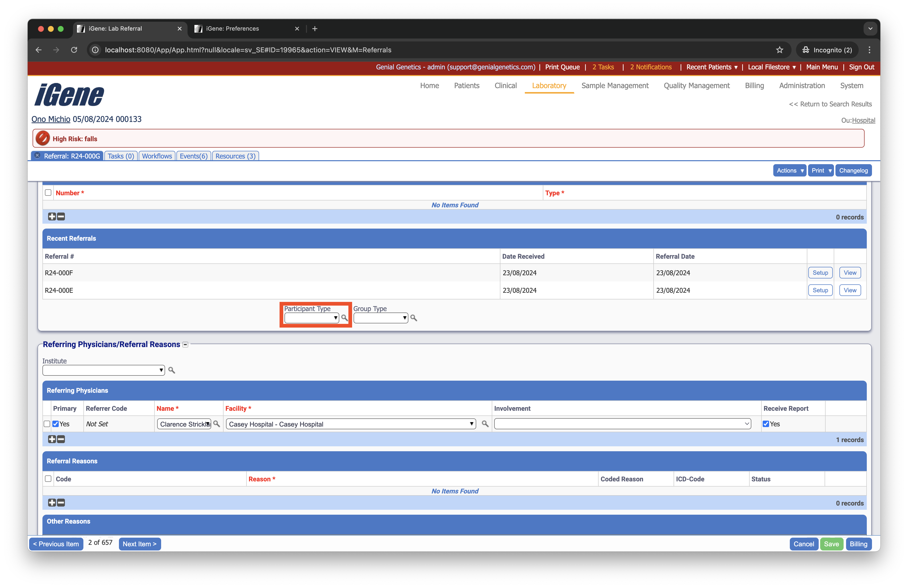Image resolution: width=908 pixels, height=588 pixels.
Task: Click the Participant Type search magnifier icon
Action: coord(344,317)
